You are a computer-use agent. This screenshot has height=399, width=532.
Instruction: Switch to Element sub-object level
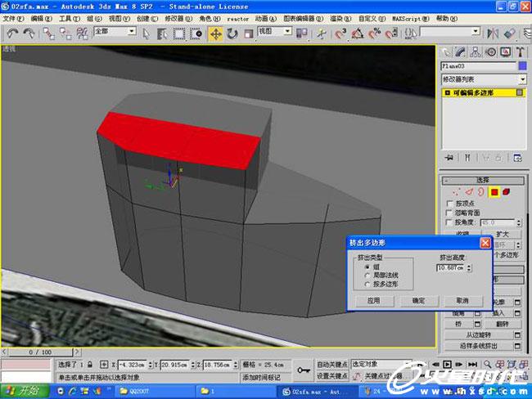click(x=506, y=192)
